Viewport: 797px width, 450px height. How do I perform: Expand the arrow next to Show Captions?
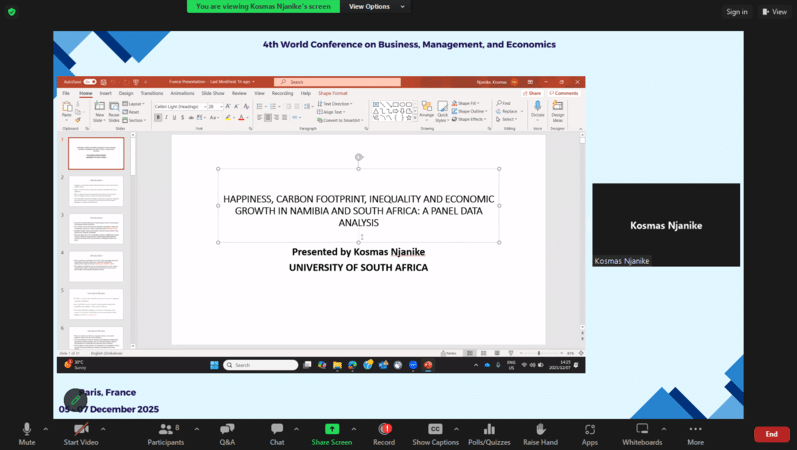[456, 428]
